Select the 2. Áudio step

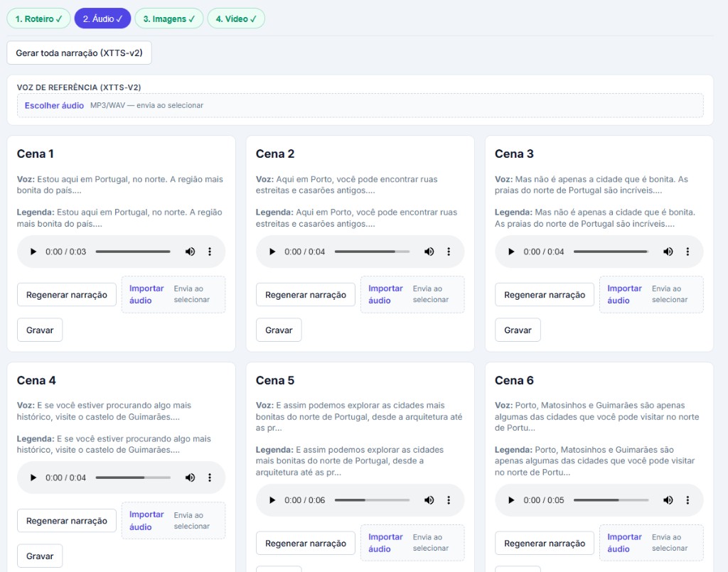pos(102,18)
